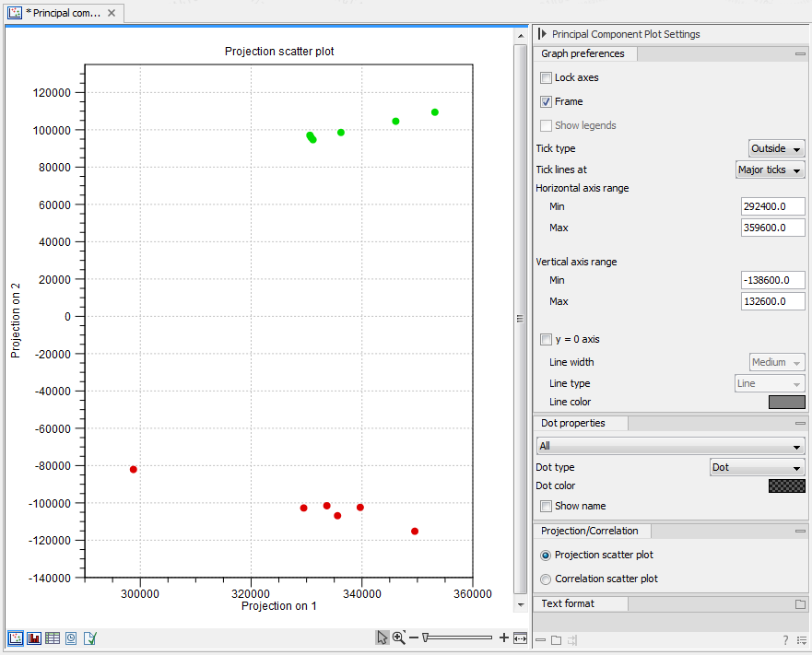
Task: Open the Tick type dropdown
Action: tap(776, 148)
